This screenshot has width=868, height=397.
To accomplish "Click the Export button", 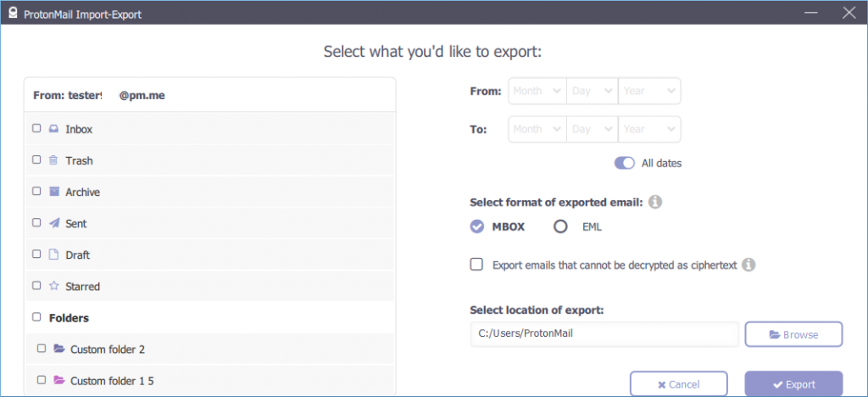I will click(793, 384).
